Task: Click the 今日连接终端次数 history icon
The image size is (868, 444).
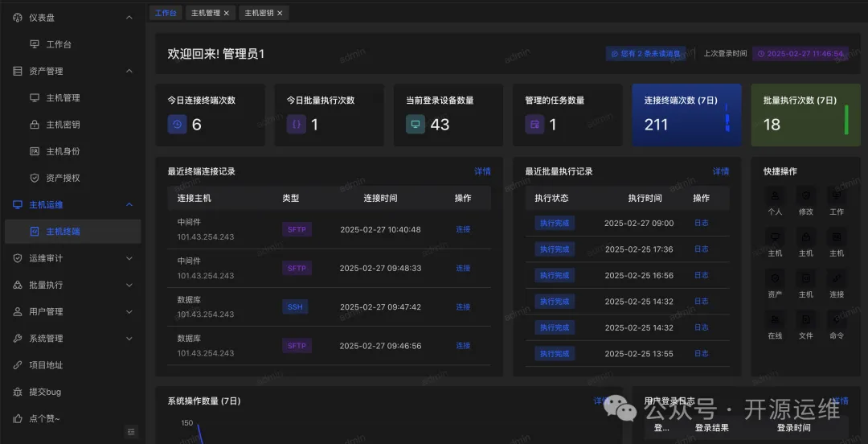Action: tap(178, 125)
